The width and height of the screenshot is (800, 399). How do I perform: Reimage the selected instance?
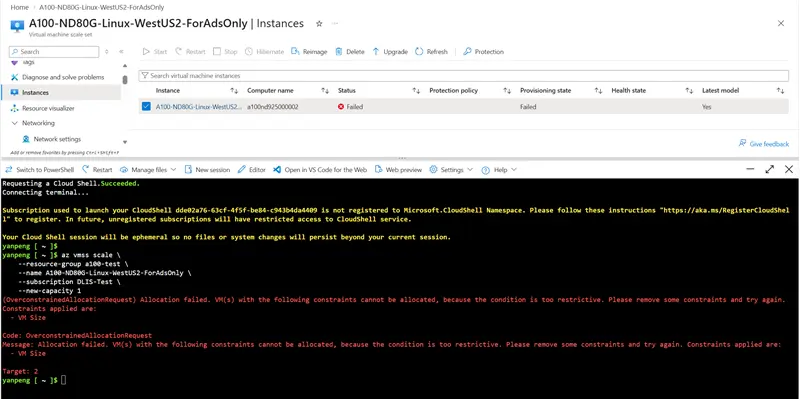point(309,52)
